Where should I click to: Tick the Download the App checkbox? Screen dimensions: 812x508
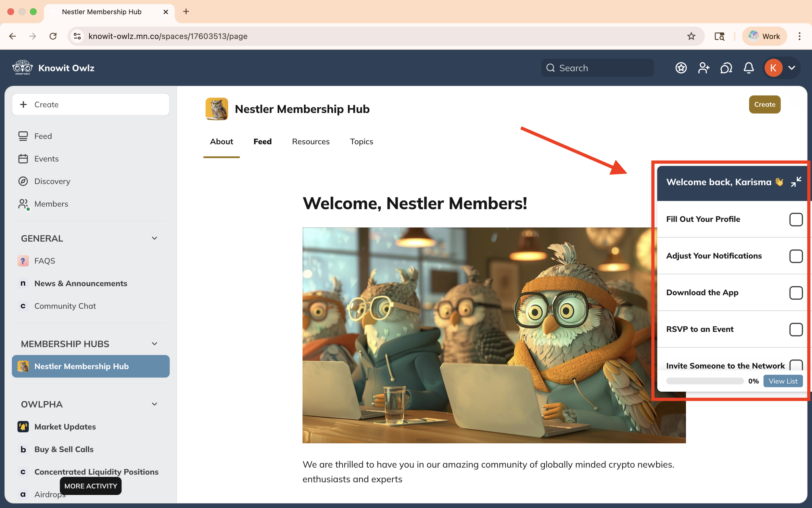(795, 293)
